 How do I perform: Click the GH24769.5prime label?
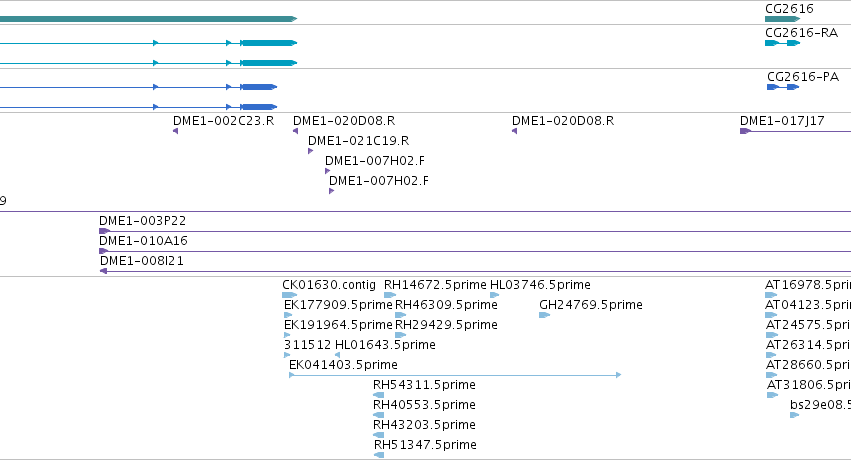click(x=590, y=305)
